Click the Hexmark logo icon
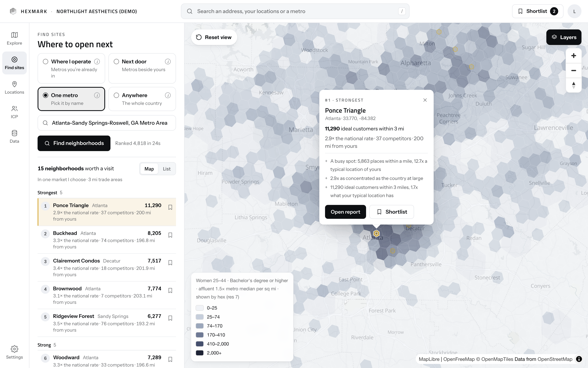588x368 pixels. click(x=13, y=11)
